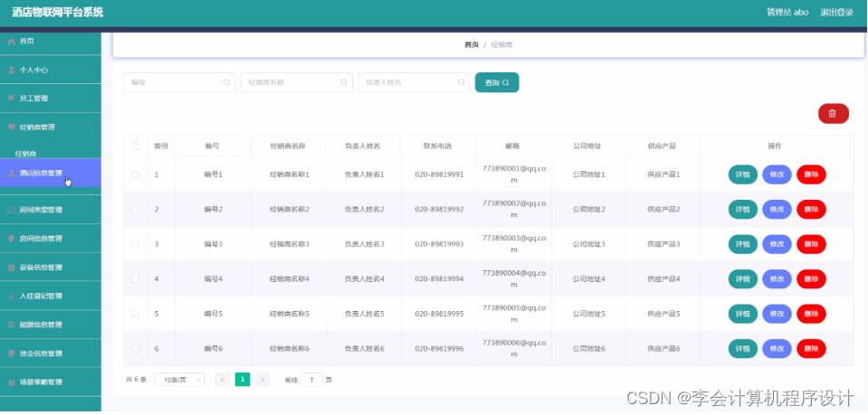The height and width of the screenshot is (415, 868).
Task: Focus the 负责人姓名 search input field
Action: pyautogui.click(x=414, y=82)
